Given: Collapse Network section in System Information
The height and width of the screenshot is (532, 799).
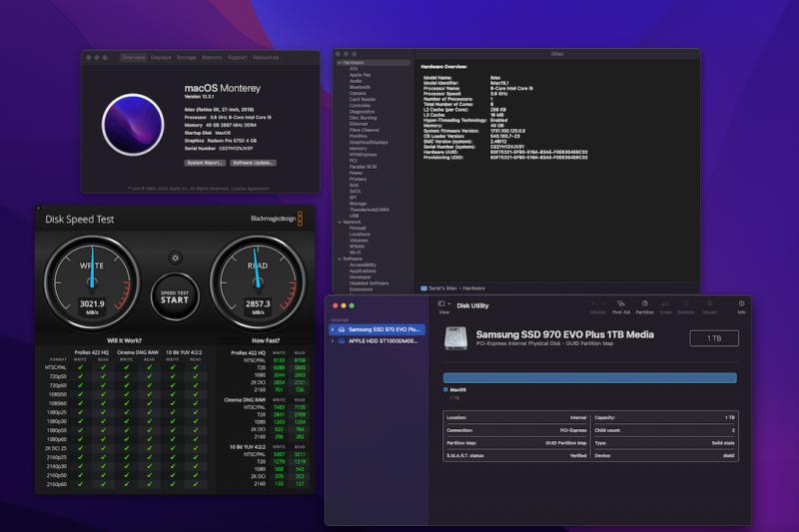Looking at the screenshot, I should [340, 222].
